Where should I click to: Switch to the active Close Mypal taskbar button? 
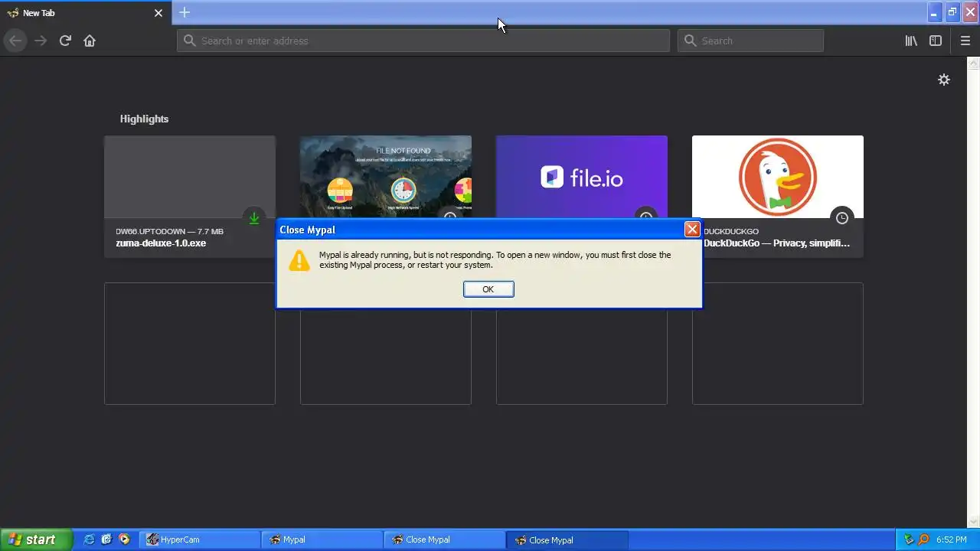point(567,540)
